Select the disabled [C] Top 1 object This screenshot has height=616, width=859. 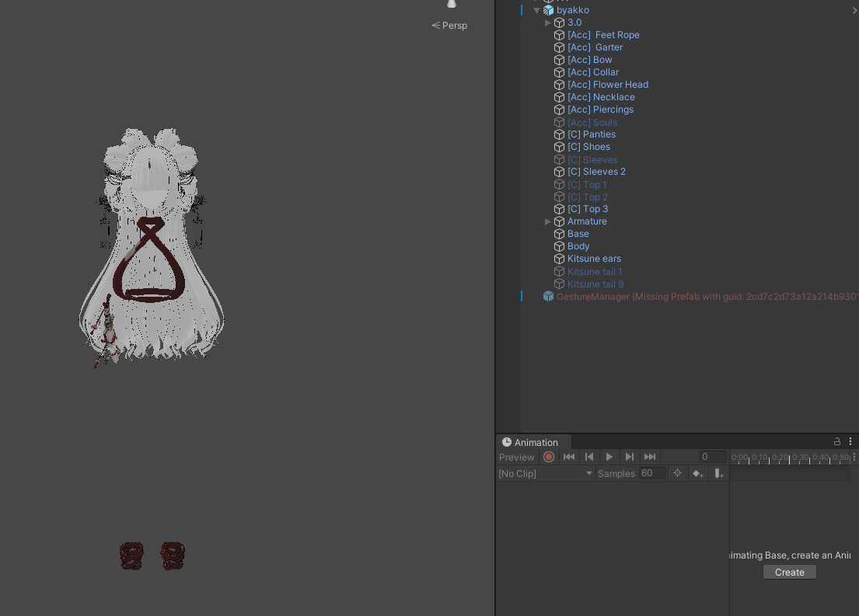(587, 185)
